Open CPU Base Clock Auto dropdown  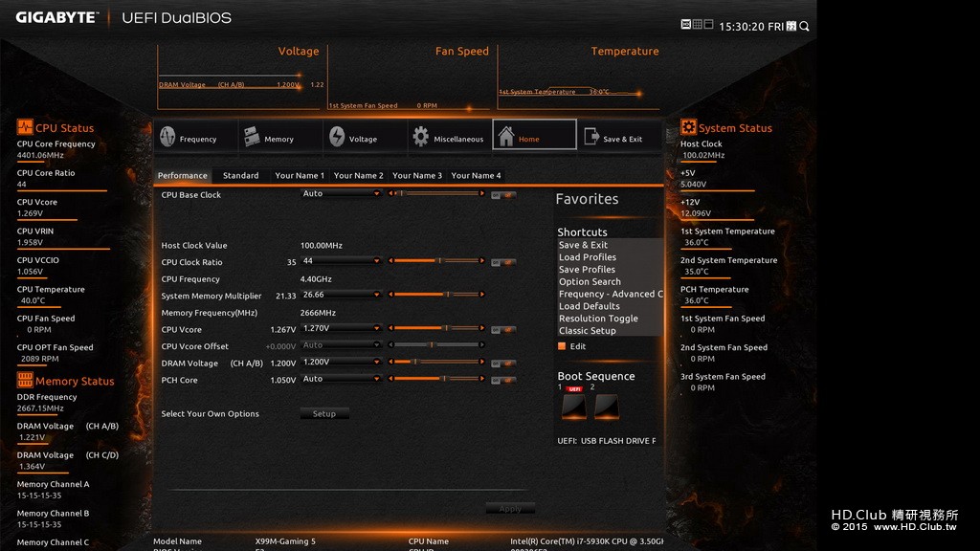point(341,193)
